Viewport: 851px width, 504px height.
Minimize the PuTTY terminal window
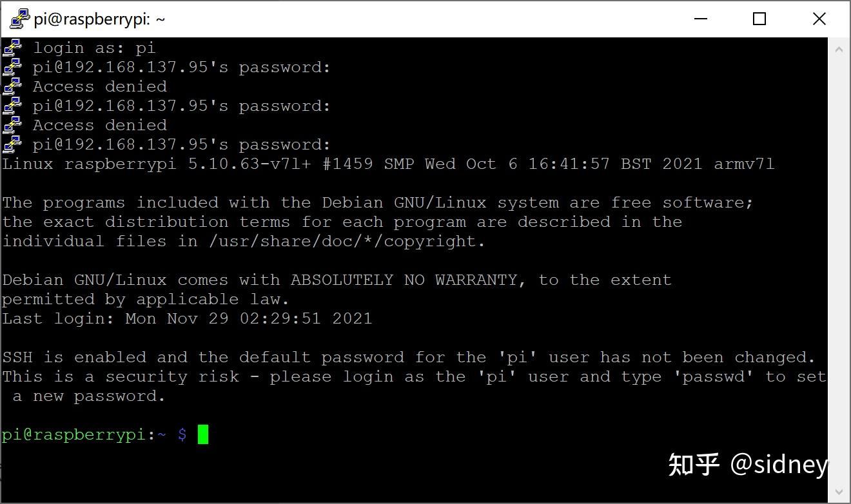point(701,19)
